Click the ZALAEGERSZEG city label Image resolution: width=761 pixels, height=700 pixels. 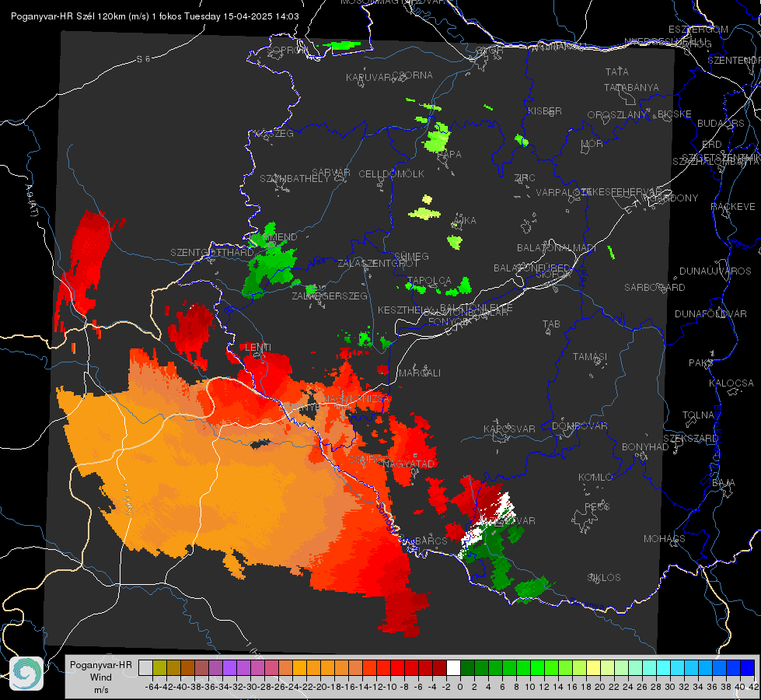point(330,296)
